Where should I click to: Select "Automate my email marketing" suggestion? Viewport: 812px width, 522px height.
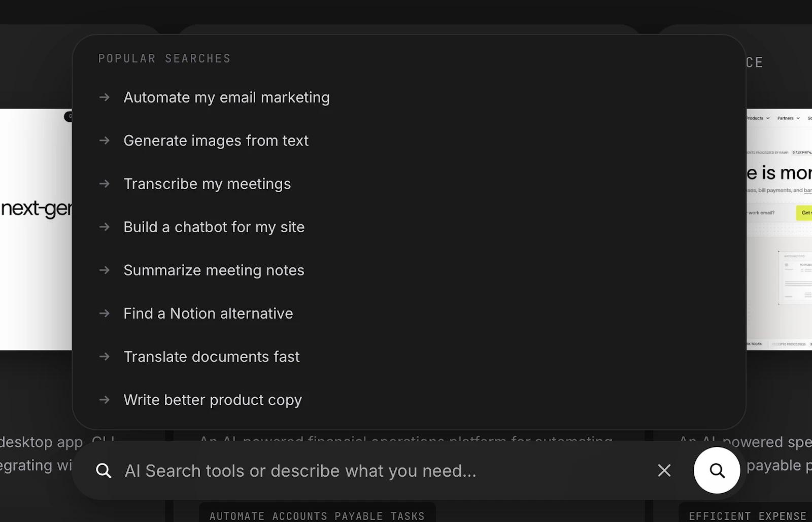click(227, 97)
